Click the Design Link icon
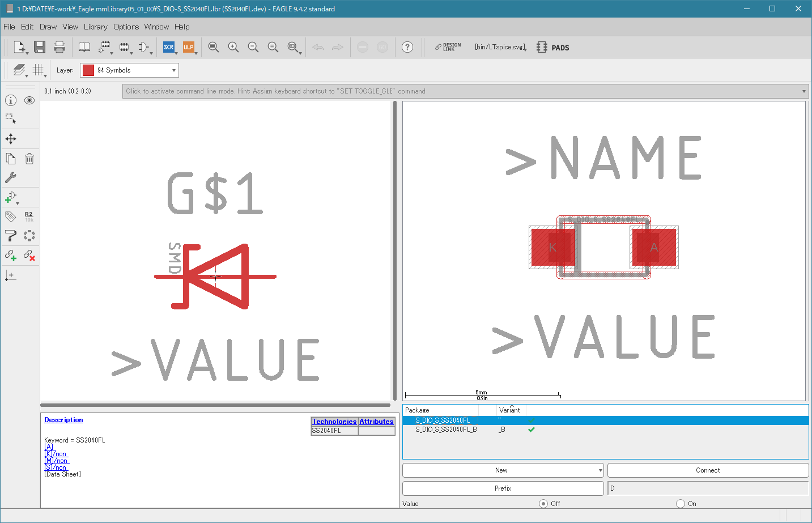The image size is (812, 523). pyautogui.click(x=448, y=47)
